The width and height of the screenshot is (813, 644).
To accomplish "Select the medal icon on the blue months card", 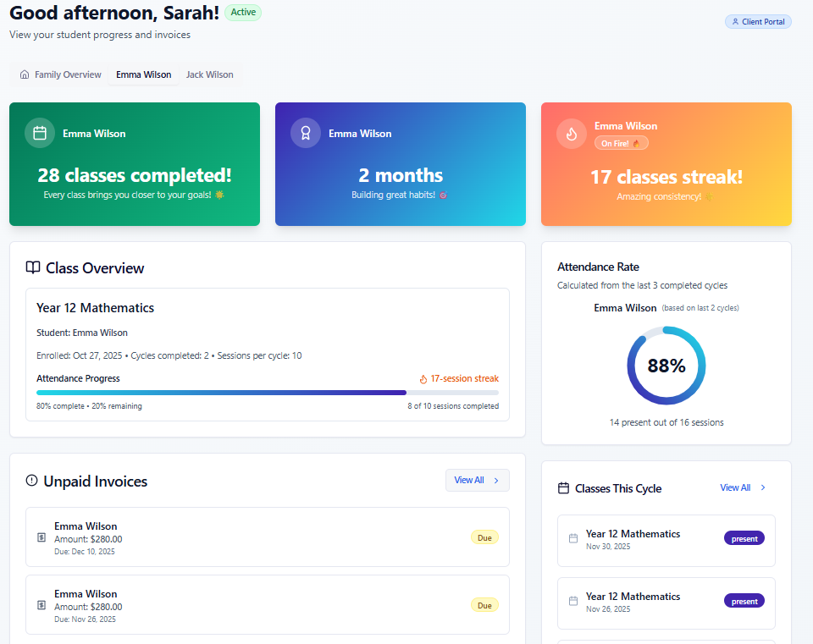I will [305, 133].
